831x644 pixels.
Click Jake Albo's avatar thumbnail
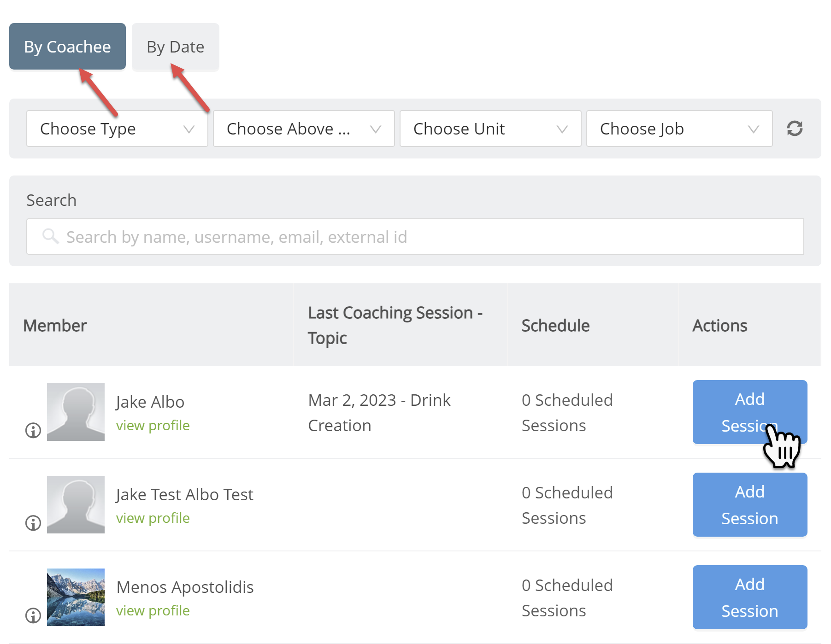(x=76, y=412)
